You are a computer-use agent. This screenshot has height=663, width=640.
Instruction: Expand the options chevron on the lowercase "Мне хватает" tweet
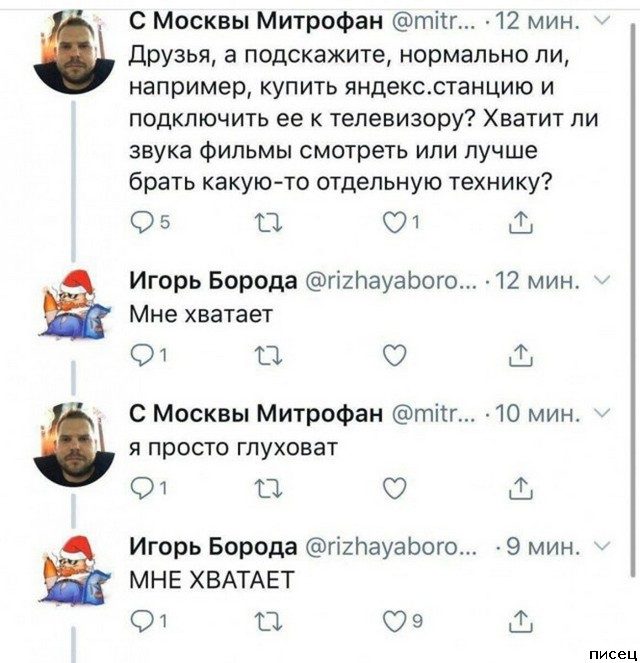pos(599,280)
